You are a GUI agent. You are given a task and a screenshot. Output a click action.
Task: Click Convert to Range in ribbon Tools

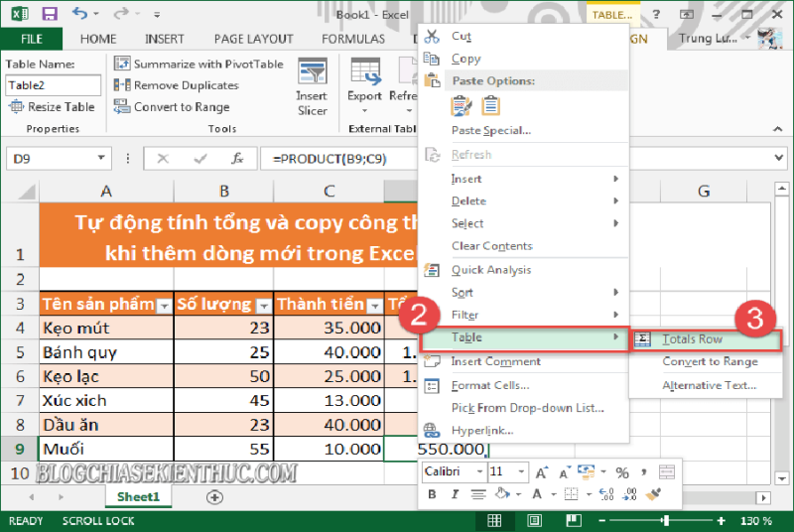click(172, 107)
